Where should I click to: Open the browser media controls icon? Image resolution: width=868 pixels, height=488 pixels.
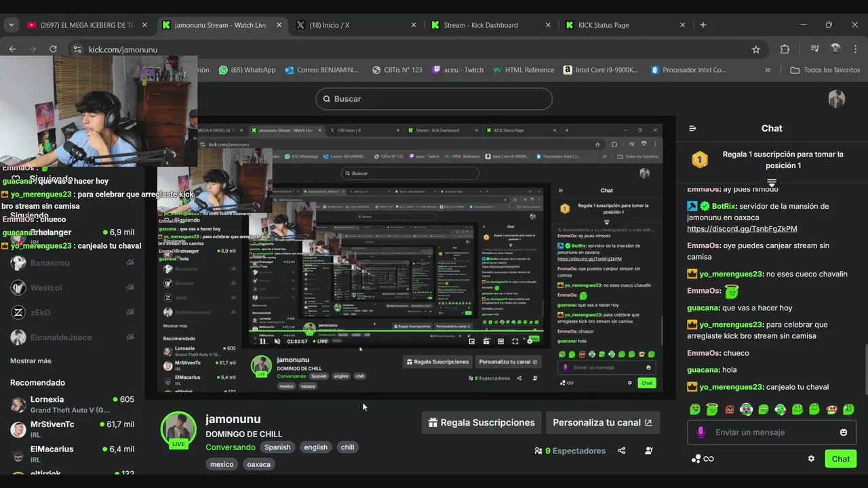pyautogui.click(x=815, y=49)
